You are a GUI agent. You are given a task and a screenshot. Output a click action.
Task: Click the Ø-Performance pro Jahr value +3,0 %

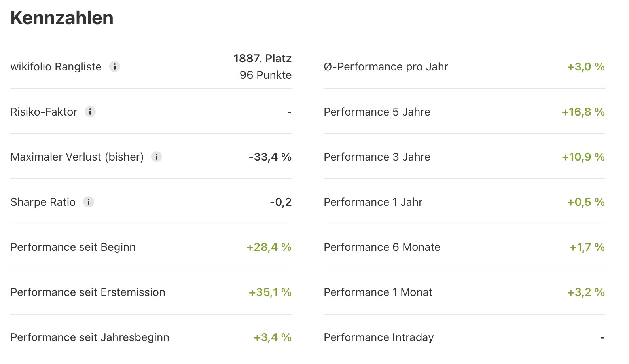pyautogui.click(x=586, y=66)
